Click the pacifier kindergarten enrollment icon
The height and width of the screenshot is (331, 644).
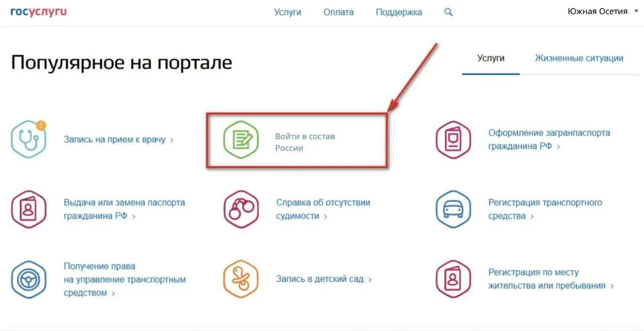pos(241,279)
